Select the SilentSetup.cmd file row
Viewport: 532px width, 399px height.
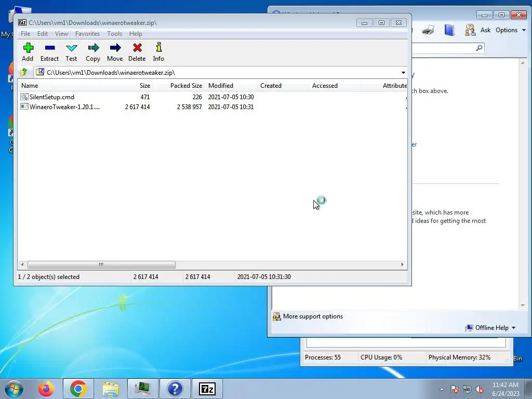[x=212, y=97]
